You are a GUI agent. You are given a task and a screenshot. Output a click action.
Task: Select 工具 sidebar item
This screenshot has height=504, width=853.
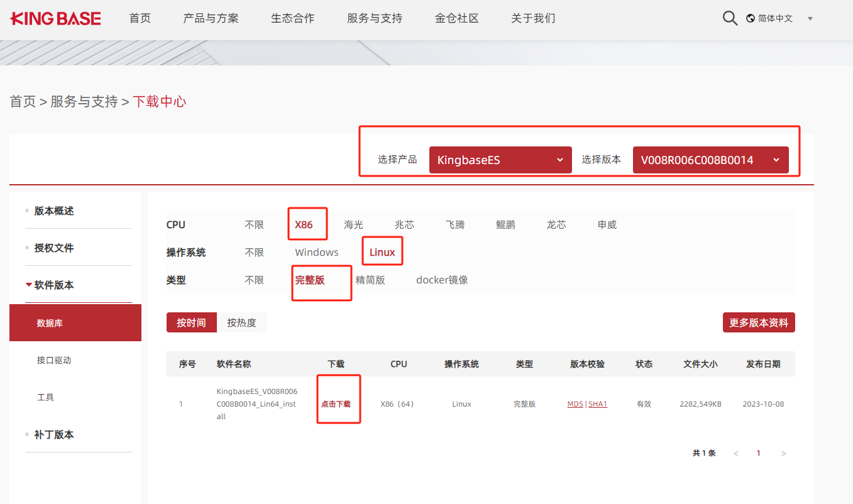(45, 397)
